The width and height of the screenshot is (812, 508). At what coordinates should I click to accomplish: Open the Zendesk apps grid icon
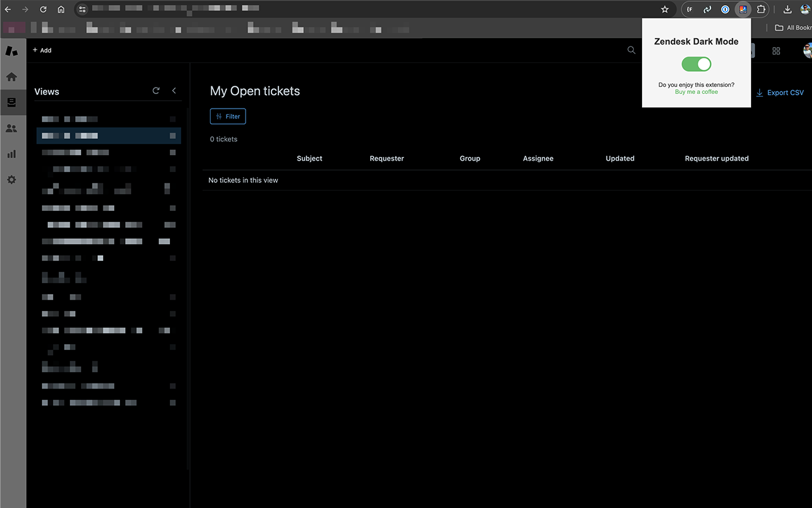[x=776, y=50]
